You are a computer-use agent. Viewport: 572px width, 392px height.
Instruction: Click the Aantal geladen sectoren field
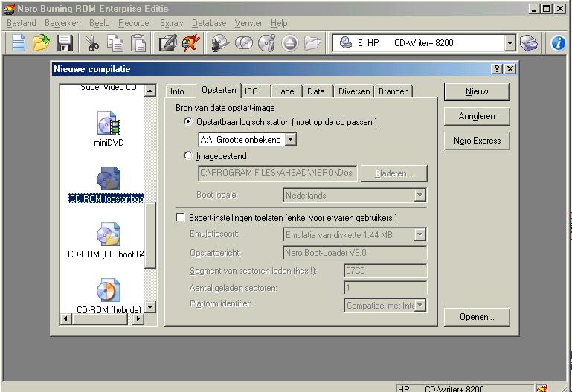pyautogui.click(x=385, y=288)
